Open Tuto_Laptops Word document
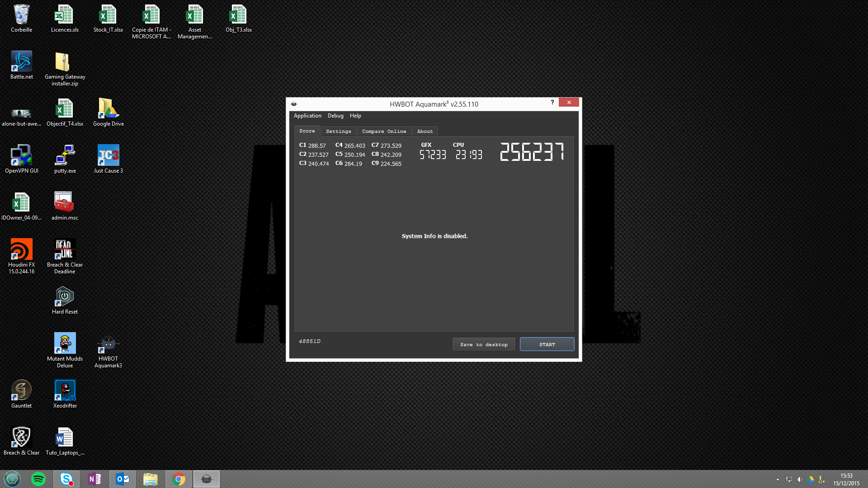Image resolution: width=868 pixels, height=488 pixels. coord(65,441)
